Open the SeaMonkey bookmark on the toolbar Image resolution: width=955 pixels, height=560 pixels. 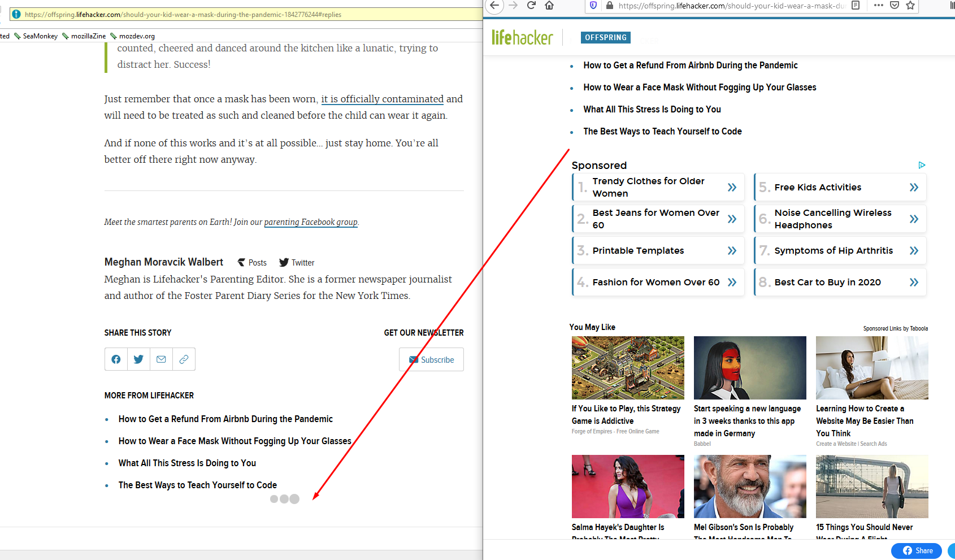point(40,36)
